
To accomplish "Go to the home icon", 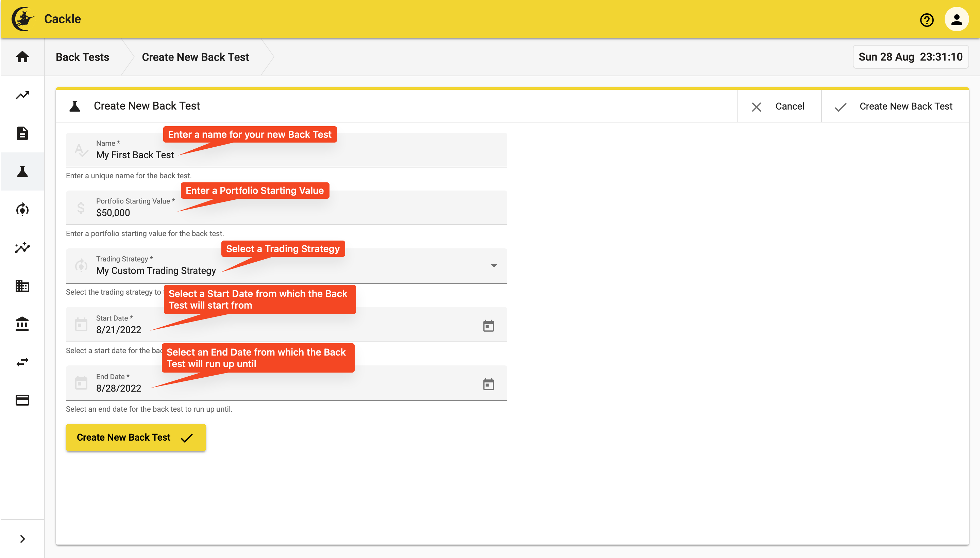I will coord(22,57).
